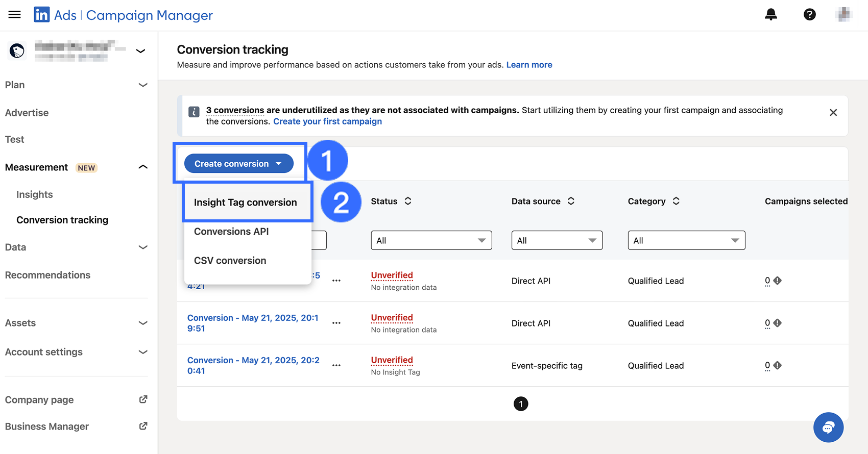Click the profile avatar in the top bar
This screenshot has height=454, width=868.
tap(844, 15)
